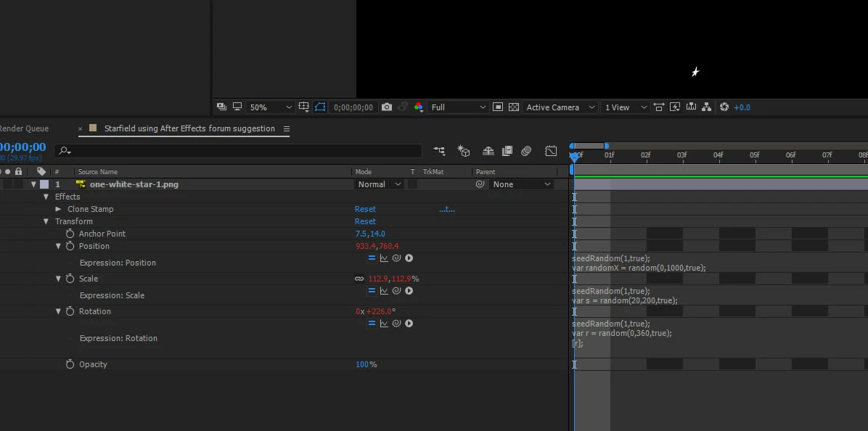Click label color swatch of layer 1
Image resolution: width=868 pixels, height=431 pixels.
click(x=44, y=184)
